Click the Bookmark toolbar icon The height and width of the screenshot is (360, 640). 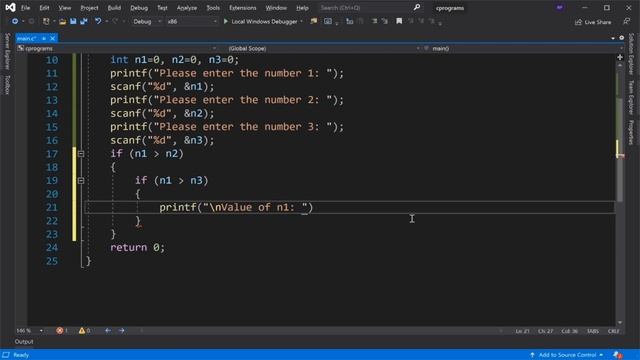[399, 21]
